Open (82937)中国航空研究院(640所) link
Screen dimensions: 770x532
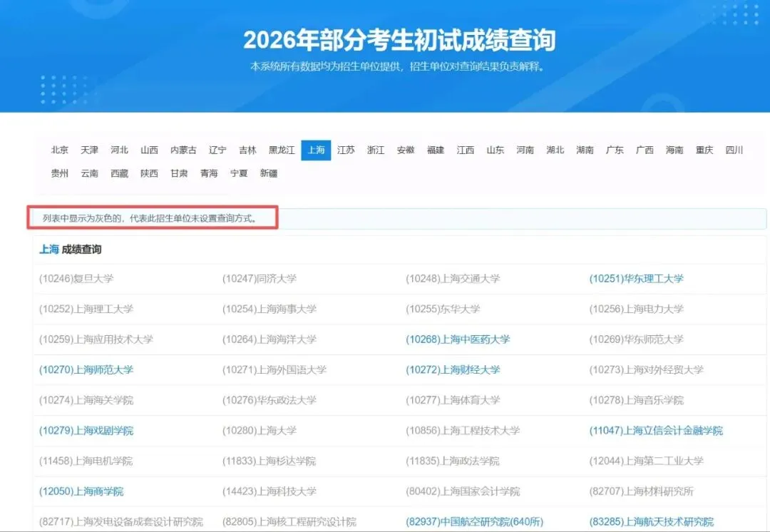coord(475,522)
